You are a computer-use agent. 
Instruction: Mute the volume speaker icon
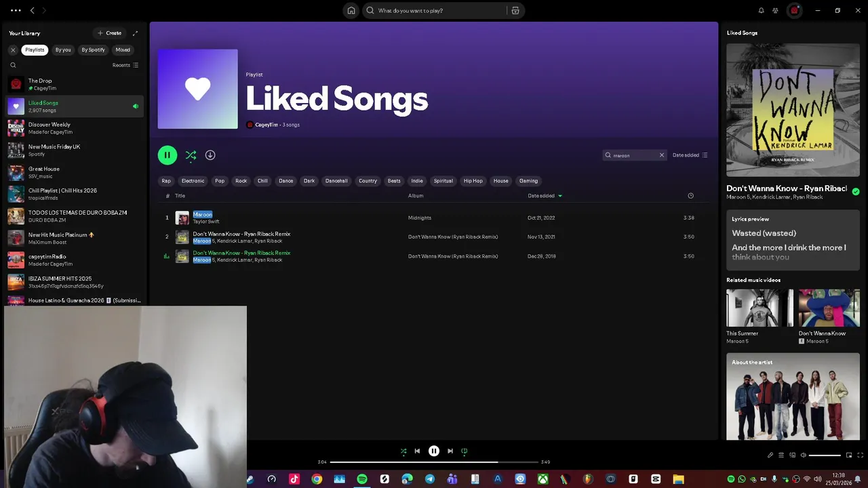point(803,455)
